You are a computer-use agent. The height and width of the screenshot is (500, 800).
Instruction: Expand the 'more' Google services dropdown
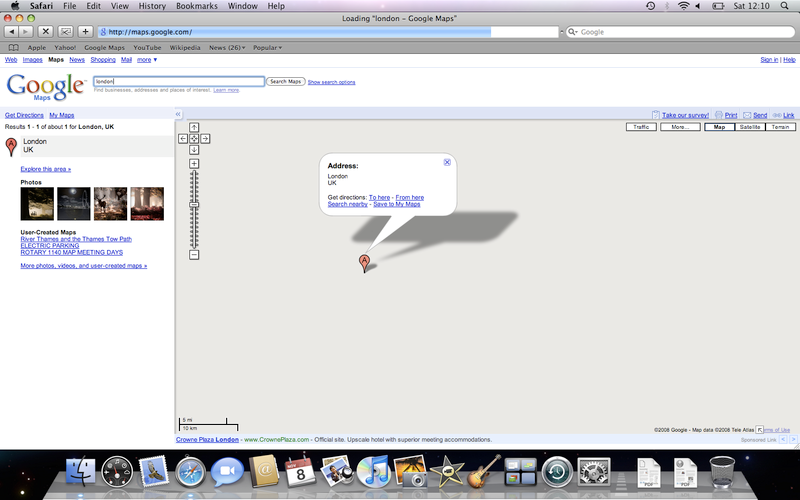(x=146, y=60)
